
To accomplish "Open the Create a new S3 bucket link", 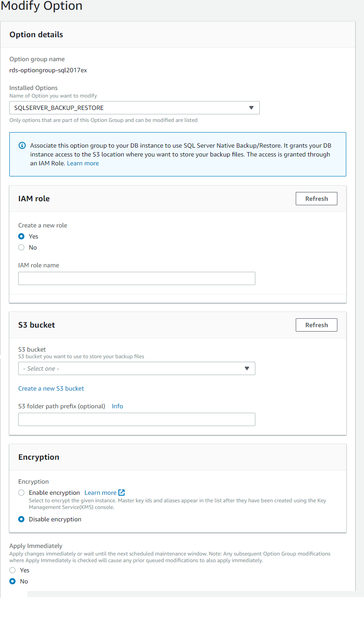I will [51, 388].
